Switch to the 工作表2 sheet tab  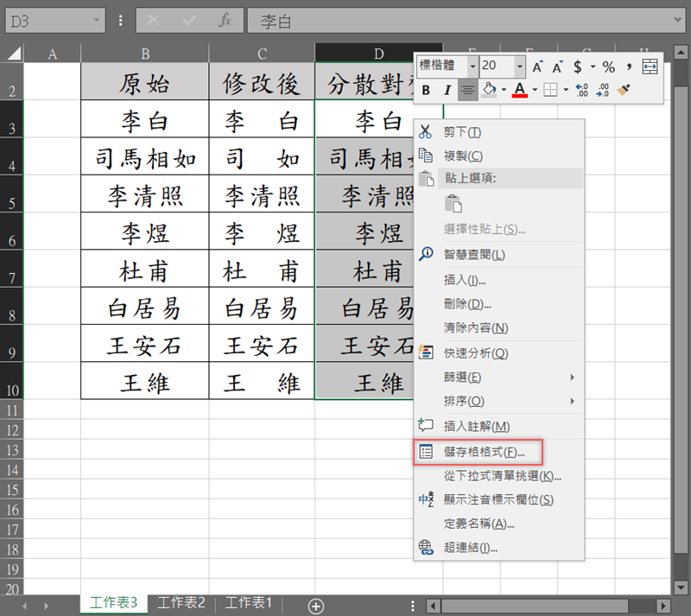click(x=181, y=602)
